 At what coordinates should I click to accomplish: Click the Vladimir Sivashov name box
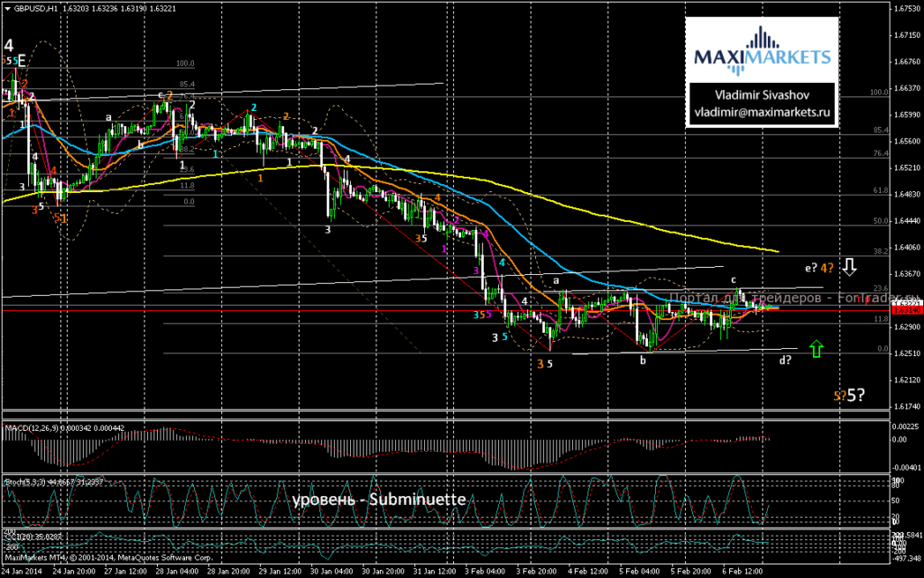(762, 96)
